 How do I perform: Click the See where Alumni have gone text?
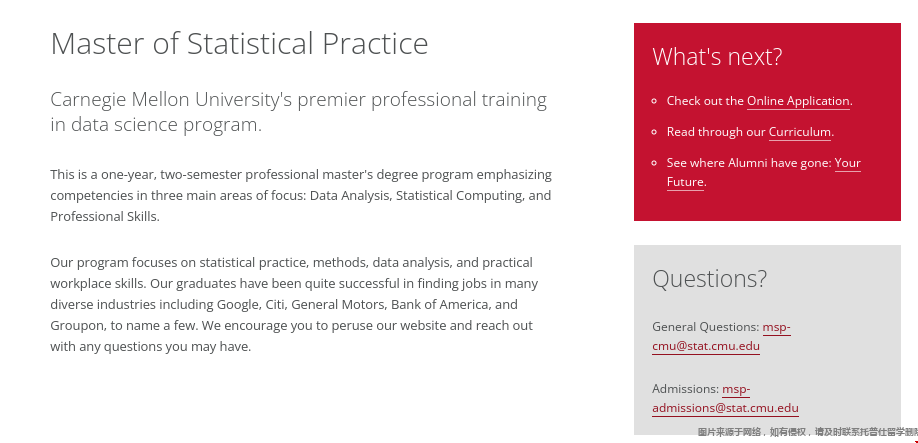pos(748,163)
